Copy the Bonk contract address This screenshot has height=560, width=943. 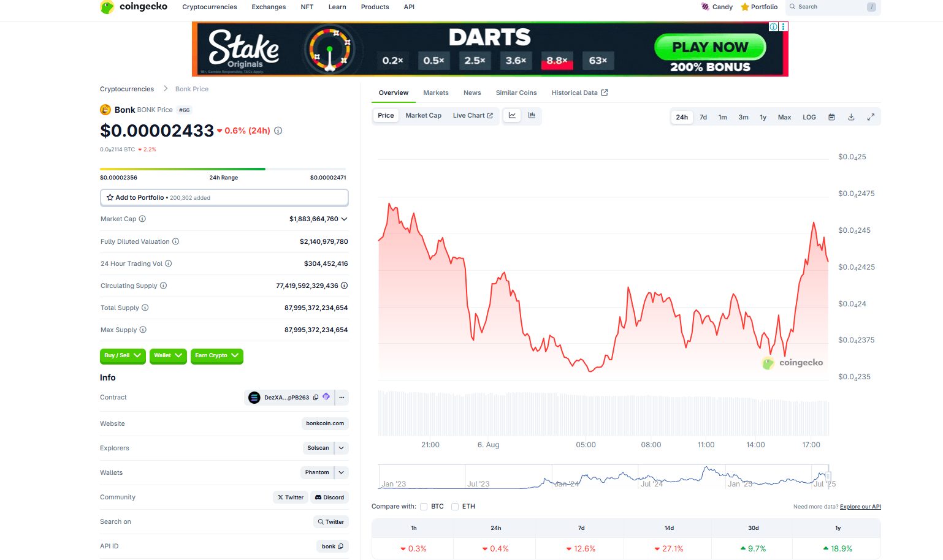click(316, 398)
